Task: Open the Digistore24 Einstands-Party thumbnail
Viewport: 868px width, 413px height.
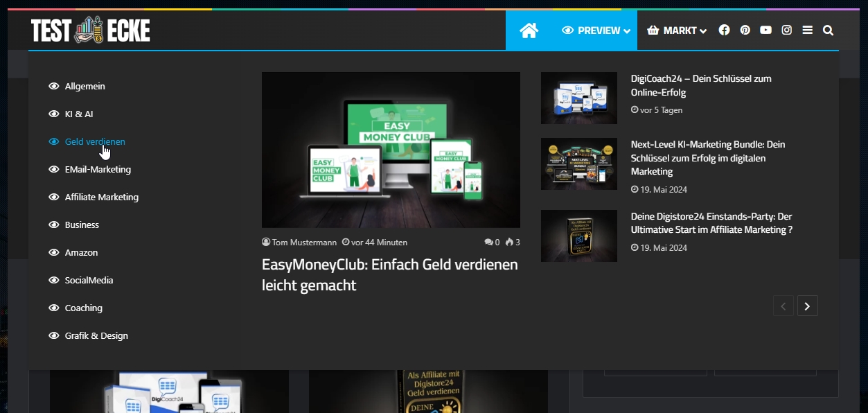Action: [579, 236]
